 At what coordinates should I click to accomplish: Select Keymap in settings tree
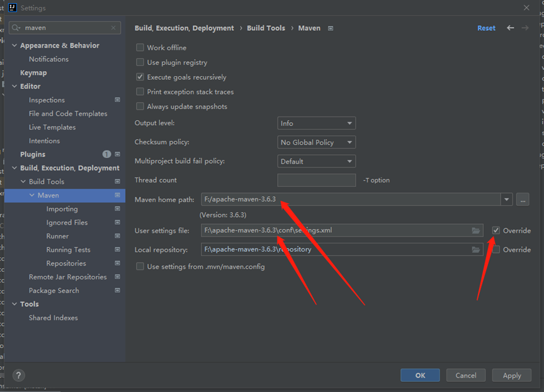(33, 73)
